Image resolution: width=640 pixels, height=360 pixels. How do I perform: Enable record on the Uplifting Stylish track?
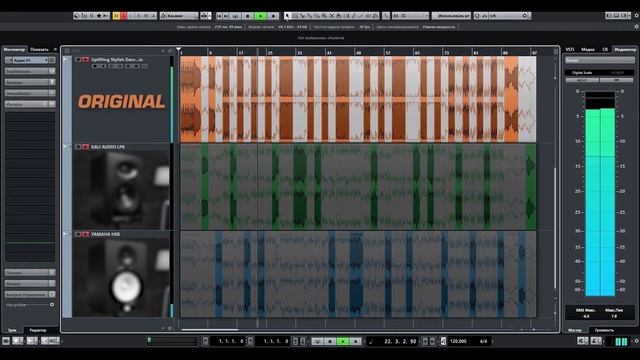(86, 60)
